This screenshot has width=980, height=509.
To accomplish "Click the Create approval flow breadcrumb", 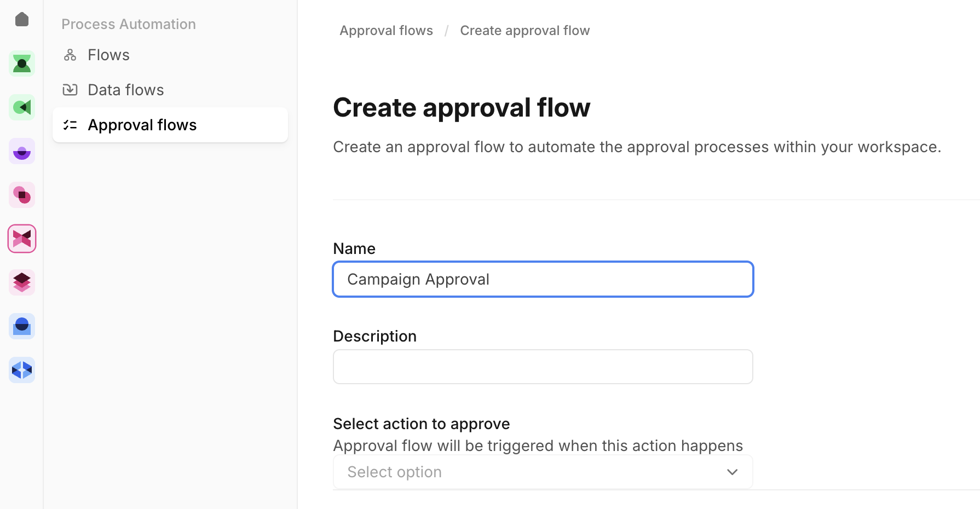I will [524, 31].
